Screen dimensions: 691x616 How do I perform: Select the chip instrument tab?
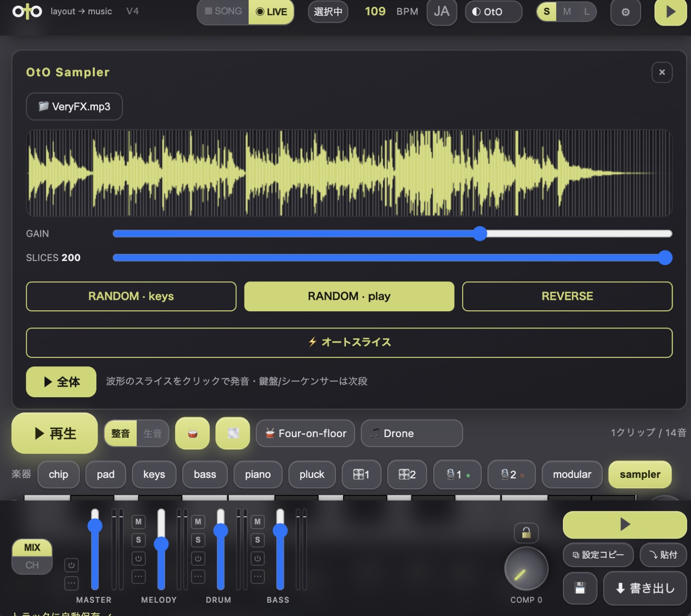tap(58, 475)
